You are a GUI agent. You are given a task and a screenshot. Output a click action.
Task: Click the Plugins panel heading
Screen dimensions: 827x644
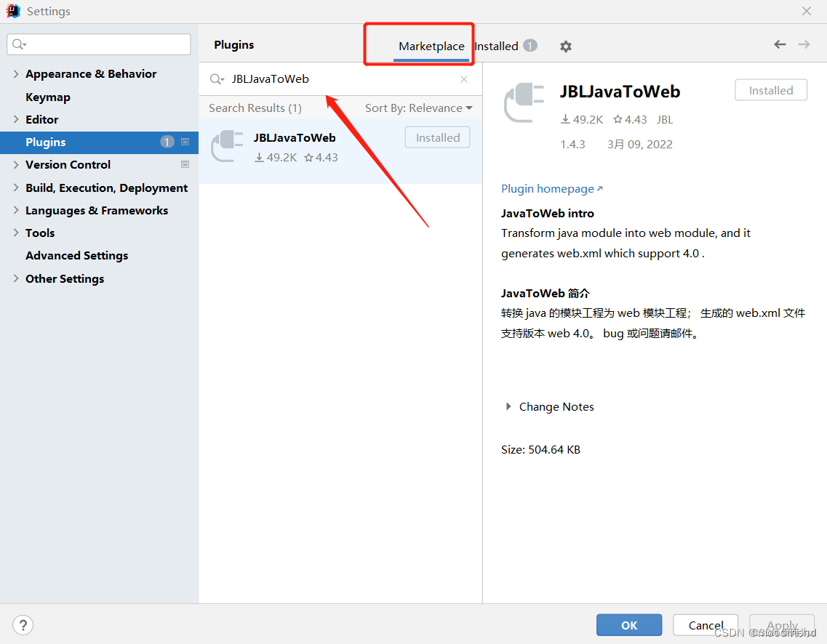(x=233, y=45)
